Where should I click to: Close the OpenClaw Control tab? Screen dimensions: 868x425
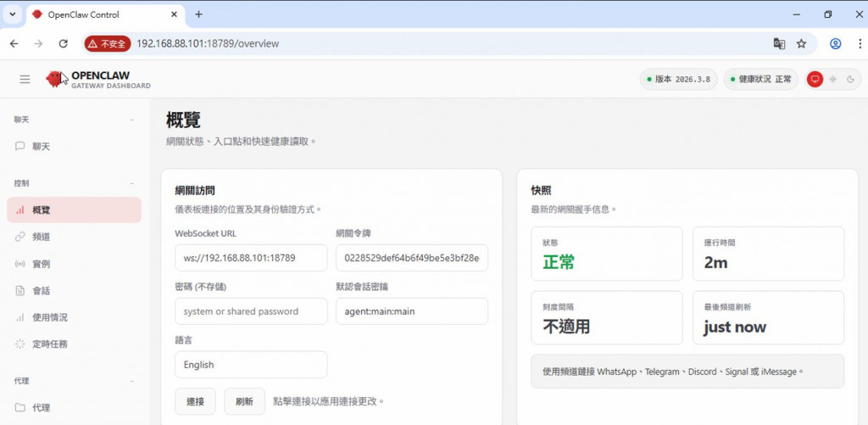(175, 14)
